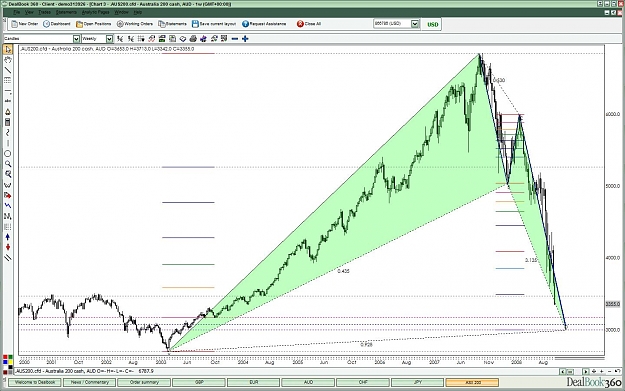This screenshot has width=625, height=391.
Task: Pick the blue color swatch
Action: (5, 362)
